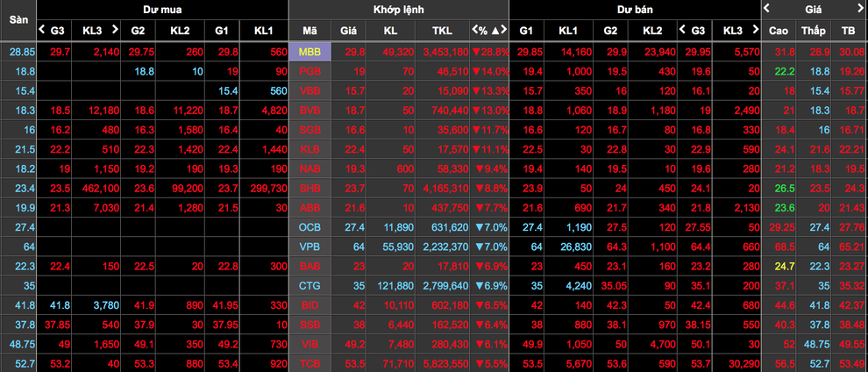The width and height of the screenshot is (868, 372).
Task: Click floor price 48.75 in Sàn column
Action: tap(22, 344)
